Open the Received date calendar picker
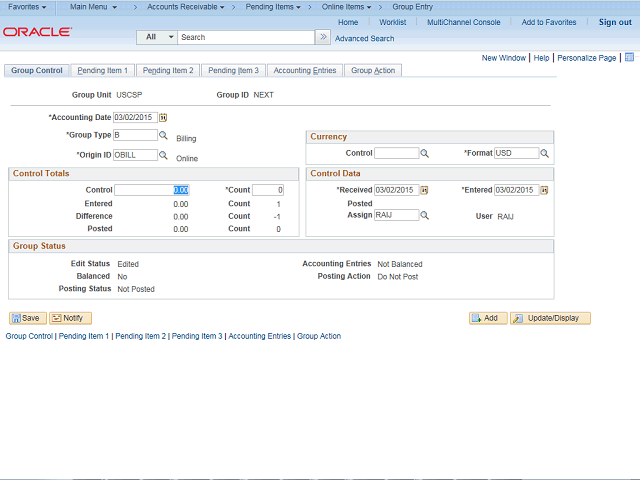The height and width of the screenshot is (480, 640). coord(424,190)
